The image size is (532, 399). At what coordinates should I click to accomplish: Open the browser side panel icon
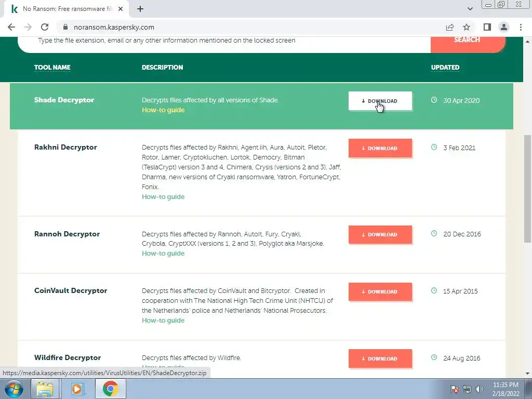pos(487,27)
